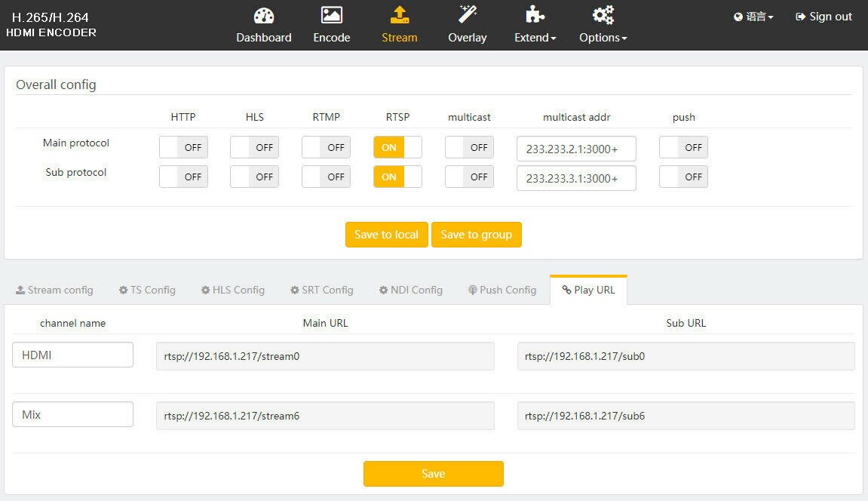Screen dimensions: 868x501
Task: Click Main protocol multicast address field
Action: click(x=576, y=149)
